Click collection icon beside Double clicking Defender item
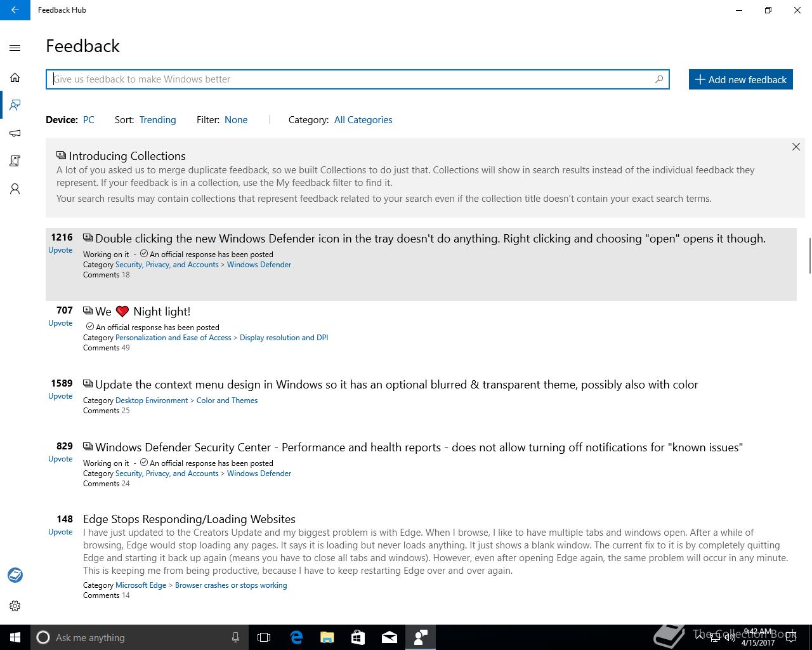This screenshot has width=812, height=650. pyautogui.click(x=88, y=238)
